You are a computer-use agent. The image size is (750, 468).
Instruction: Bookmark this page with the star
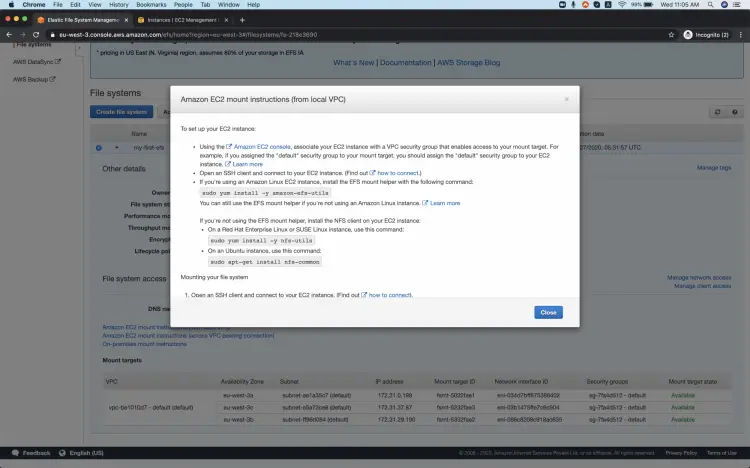(x=671, y=35)
